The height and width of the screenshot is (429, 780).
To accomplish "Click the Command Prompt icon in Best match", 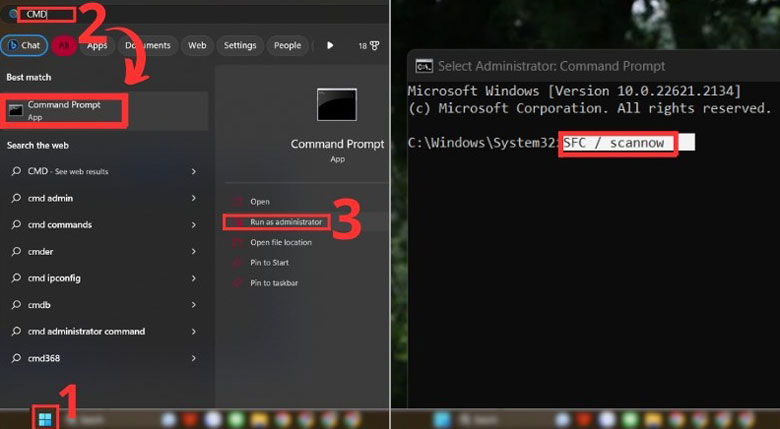I will click(16, 110).
